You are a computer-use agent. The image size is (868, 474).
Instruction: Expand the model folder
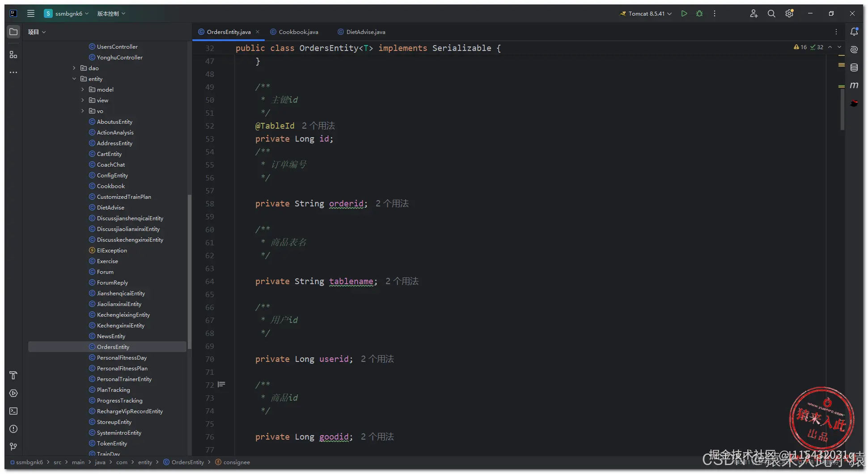click(83, 89)
